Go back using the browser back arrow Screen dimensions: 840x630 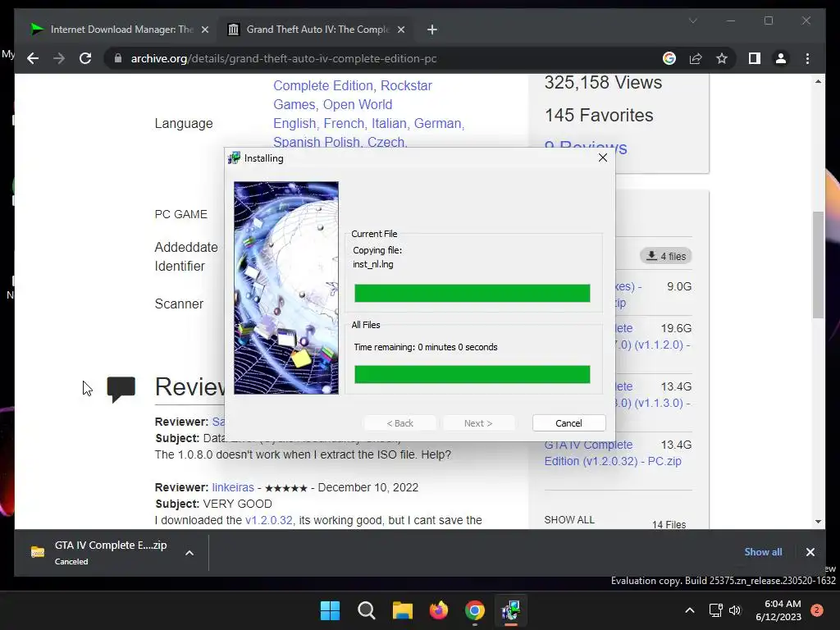click(33, 58)
